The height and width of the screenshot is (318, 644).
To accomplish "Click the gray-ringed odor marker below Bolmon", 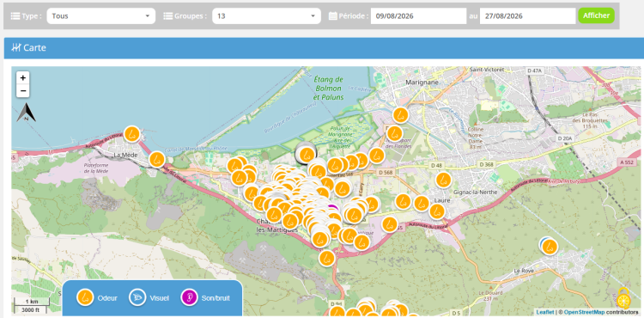I will [x=306, y=155].
